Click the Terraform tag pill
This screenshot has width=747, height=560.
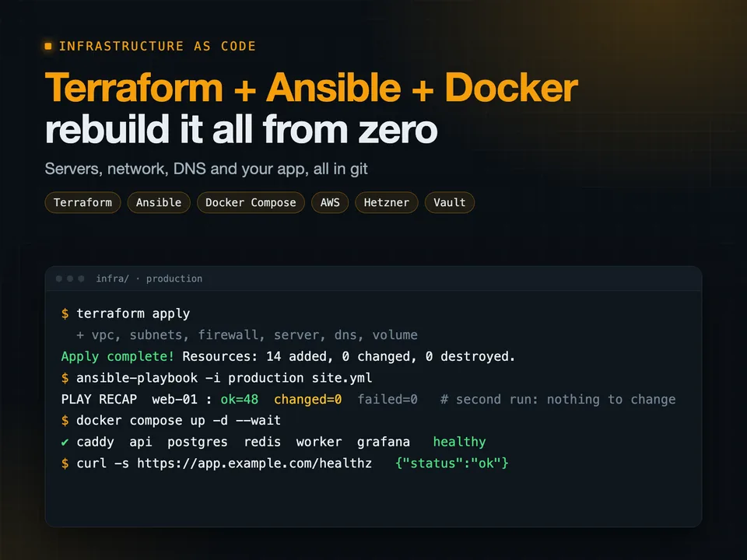point(83,202)
